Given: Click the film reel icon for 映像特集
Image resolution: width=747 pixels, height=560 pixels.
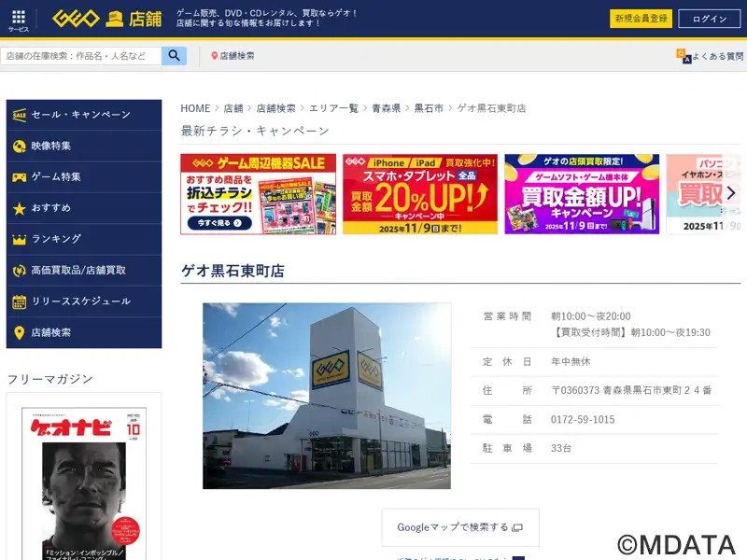Looking at the screenshot, I should click(19, 147).
